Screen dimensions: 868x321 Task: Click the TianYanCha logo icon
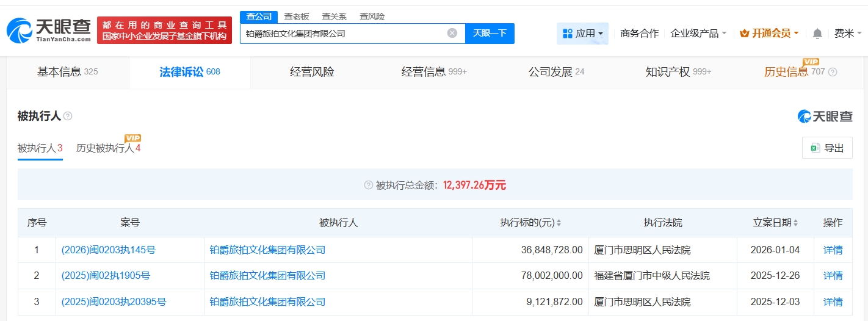click(x=20, y=31)
